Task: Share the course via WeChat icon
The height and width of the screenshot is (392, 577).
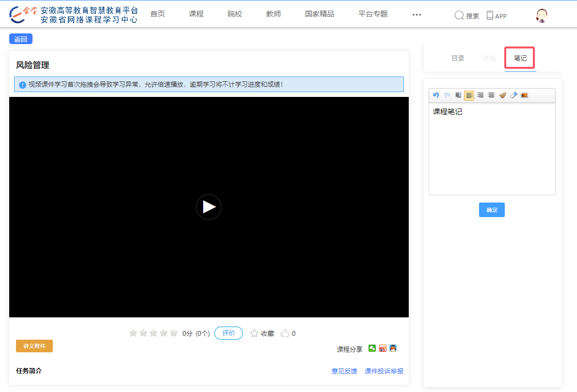Action: [372, 348]
